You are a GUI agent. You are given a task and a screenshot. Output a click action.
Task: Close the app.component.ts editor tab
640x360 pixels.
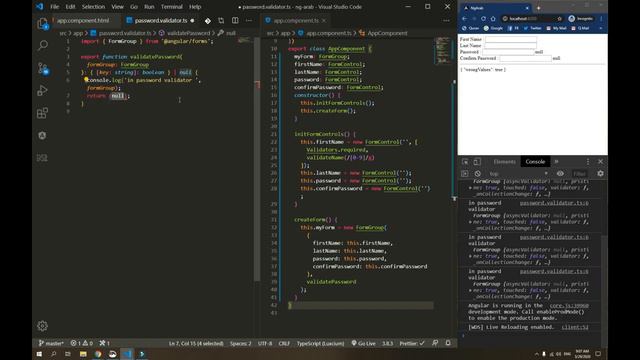point(324,20)
